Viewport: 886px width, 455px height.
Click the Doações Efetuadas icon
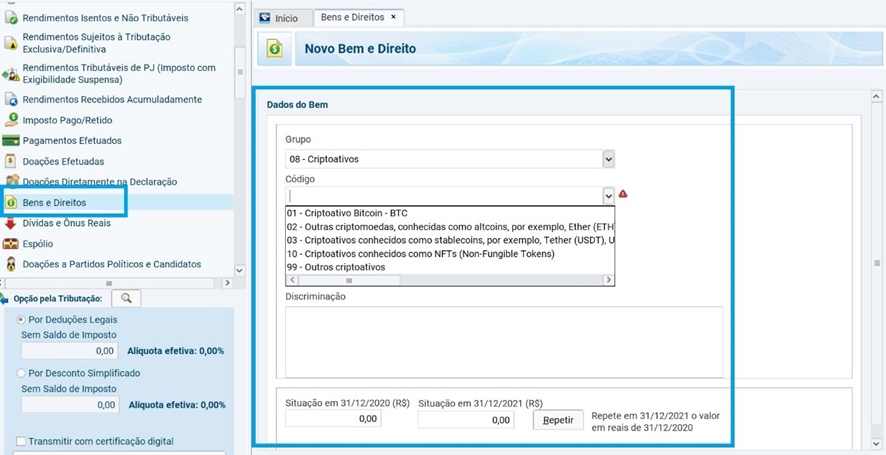11,161
